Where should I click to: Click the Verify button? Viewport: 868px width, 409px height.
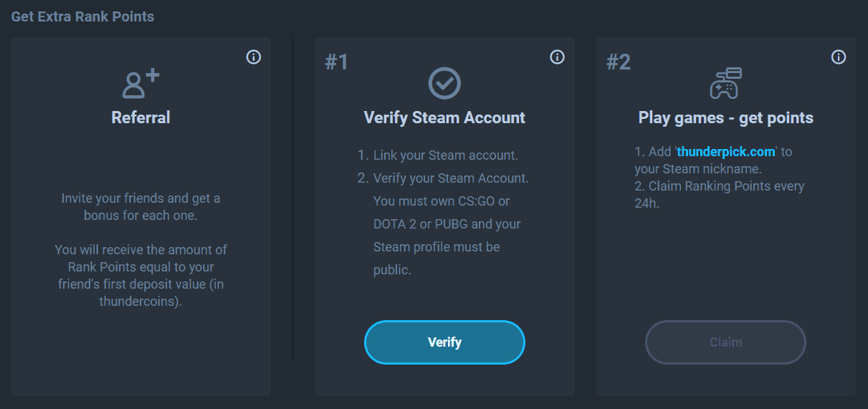[444, 342]
